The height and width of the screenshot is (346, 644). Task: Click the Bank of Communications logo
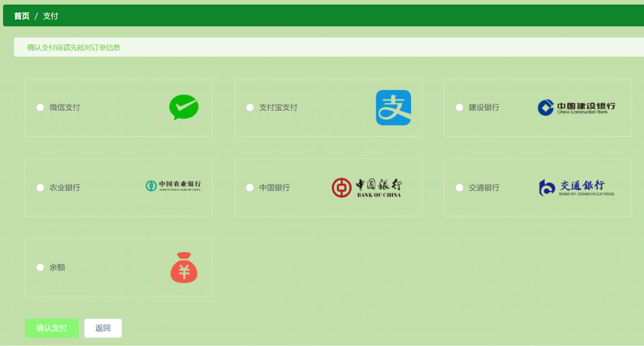(x=577, y=187)
